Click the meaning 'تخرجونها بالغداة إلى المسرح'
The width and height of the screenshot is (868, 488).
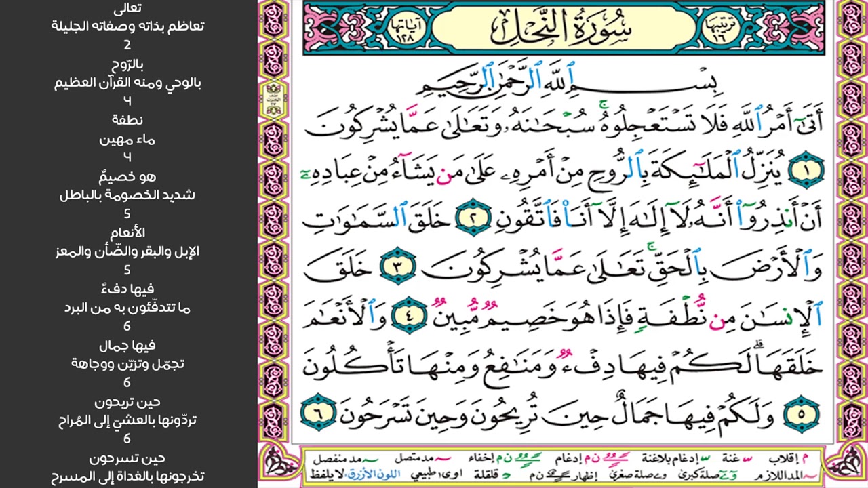coord(127,476)
